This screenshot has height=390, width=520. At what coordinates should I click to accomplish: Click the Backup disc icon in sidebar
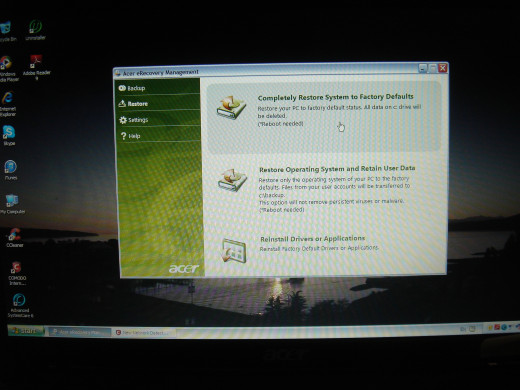[x=122, y=88]
